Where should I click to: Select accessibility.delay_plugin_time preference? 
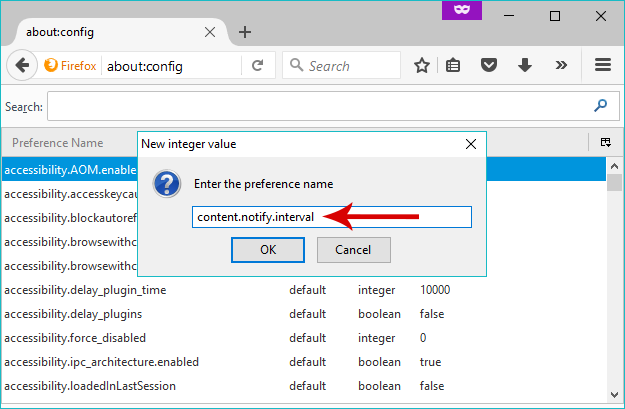click(85, 290)
